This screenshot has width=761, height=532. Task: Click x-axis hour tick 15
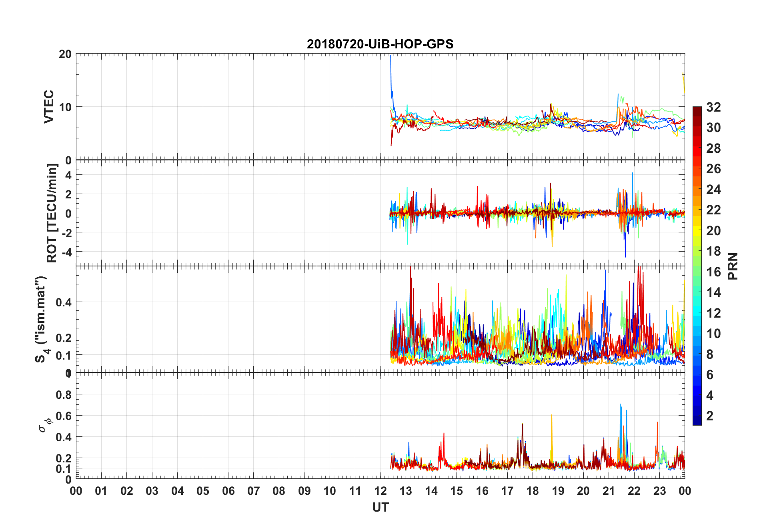(x=457, y=491)
